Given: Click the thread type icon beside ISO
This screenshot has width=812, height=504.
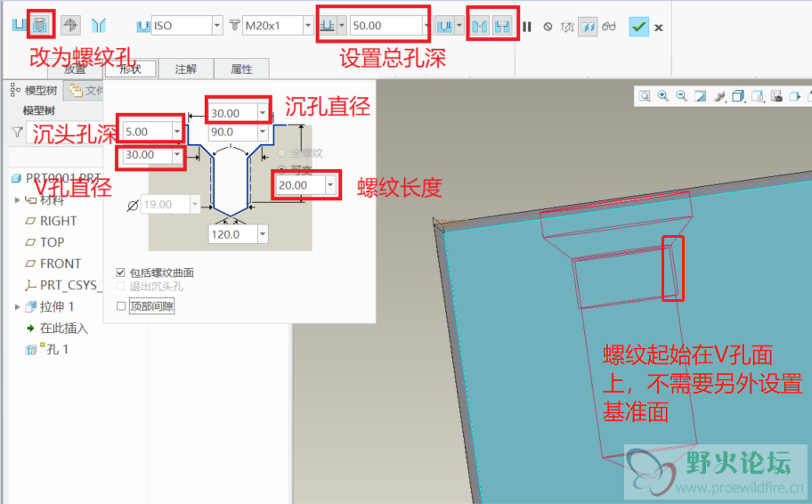Looking at the screenshot, I should 143,26.
